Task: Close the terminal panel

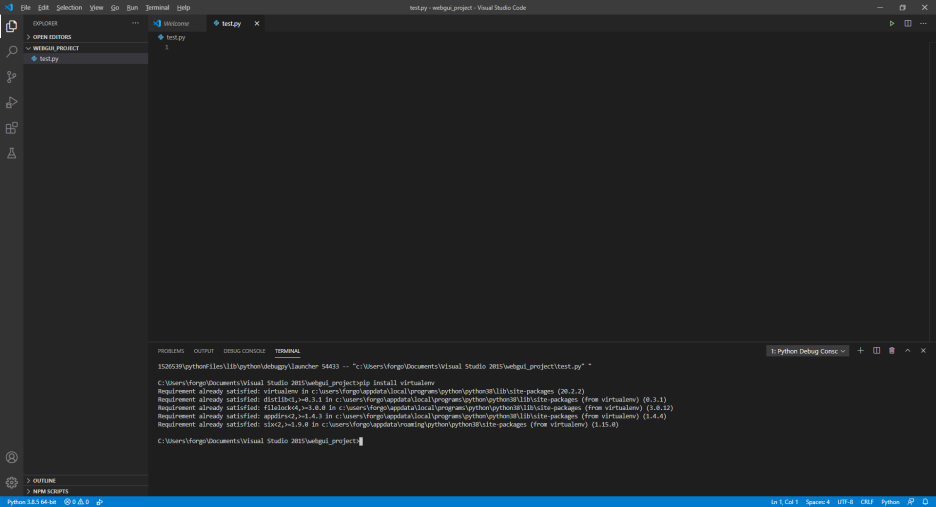Action: (923, 351)
